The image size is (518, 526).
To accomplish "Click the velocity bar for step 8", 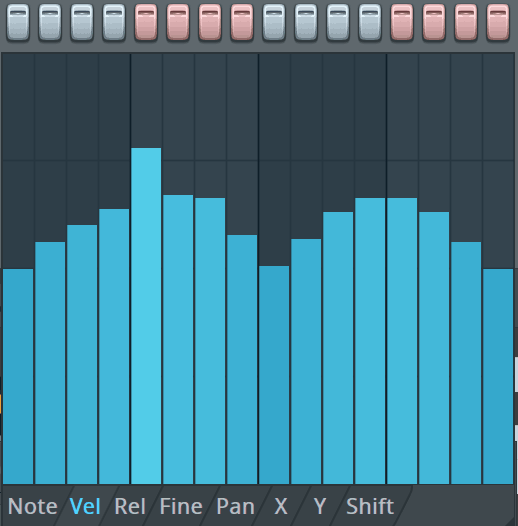I will 242,359.
